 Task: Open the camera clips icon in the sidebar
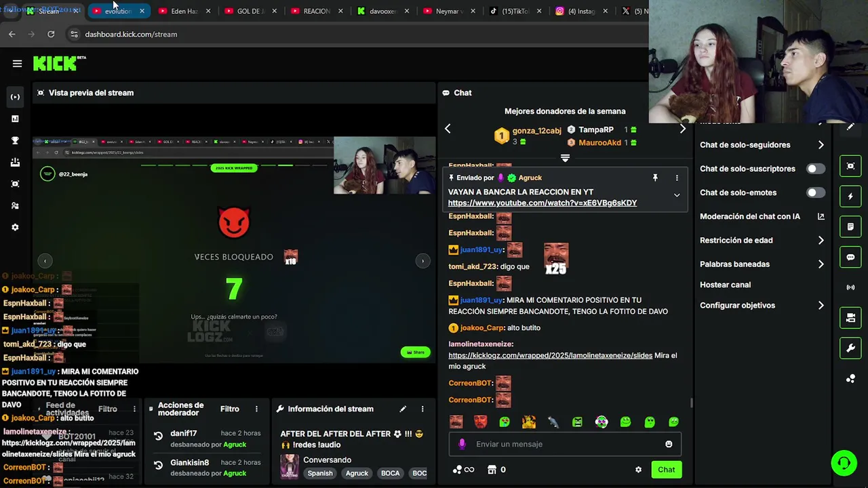click(15, 184)
